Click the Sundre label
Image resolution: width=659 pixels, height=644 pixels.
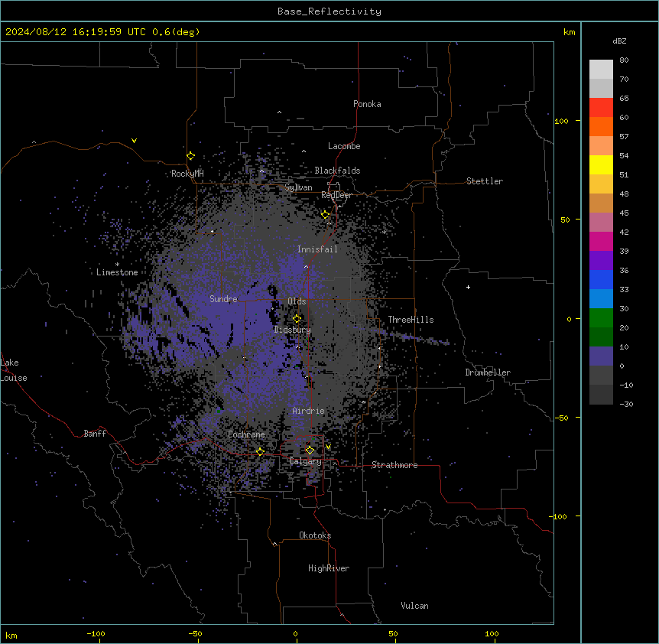(223, 299)
